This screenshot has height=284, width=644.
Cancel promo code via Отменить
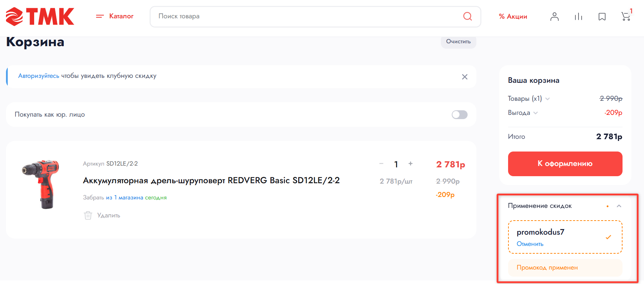click(530, 244)
